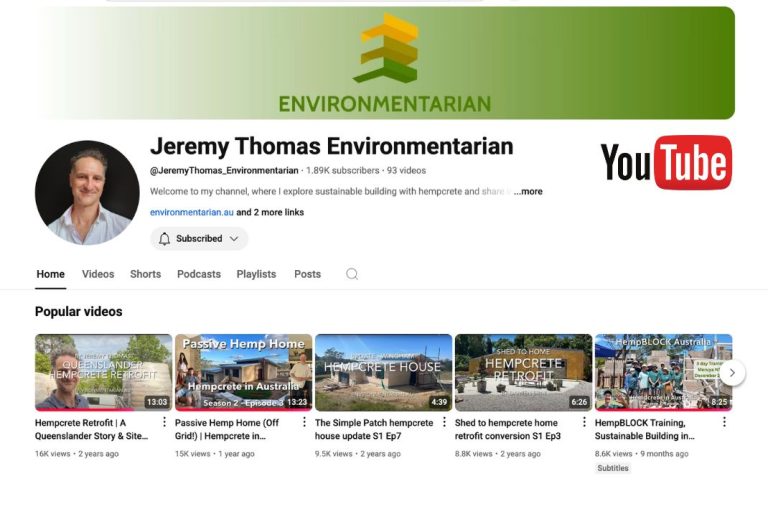Play Hempcrete House update thumbnail

(384, 373)
